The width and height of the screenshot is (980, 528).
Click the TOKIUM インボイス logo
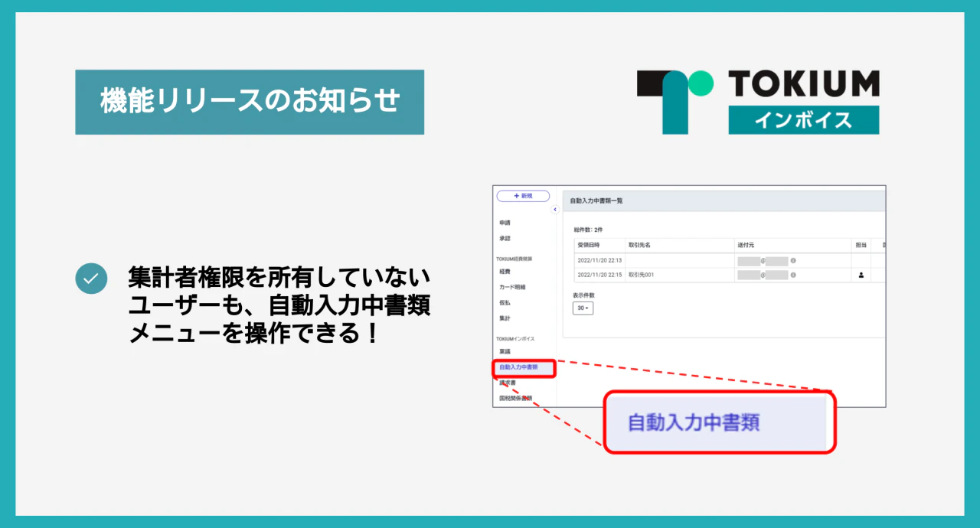pos(758,102)
